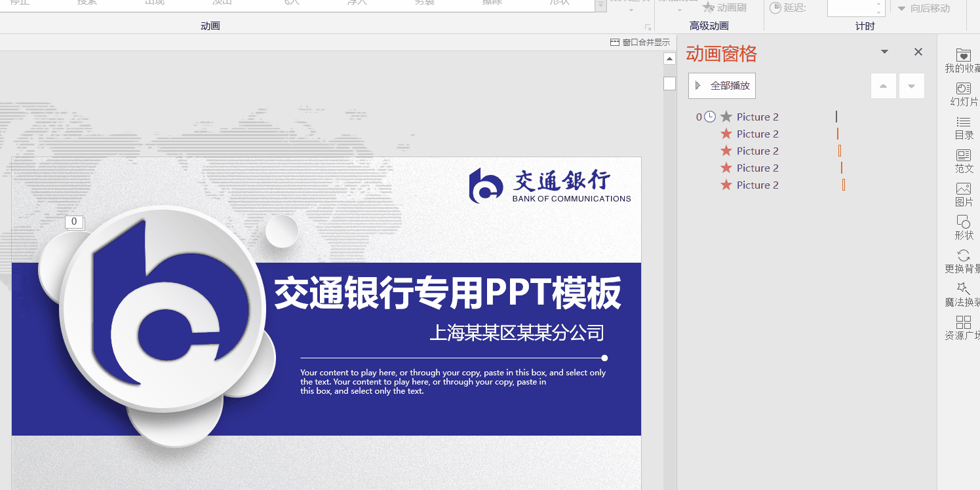
Task: Select the 交通银行 BANK OF COMMUNICATIONS logo
Action: tap(549, 185)
